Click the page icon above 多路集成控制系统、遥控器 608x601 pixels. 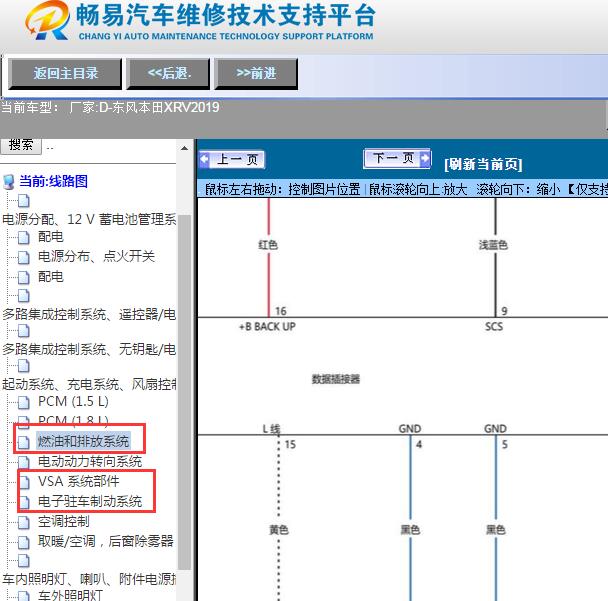[24, 296]
